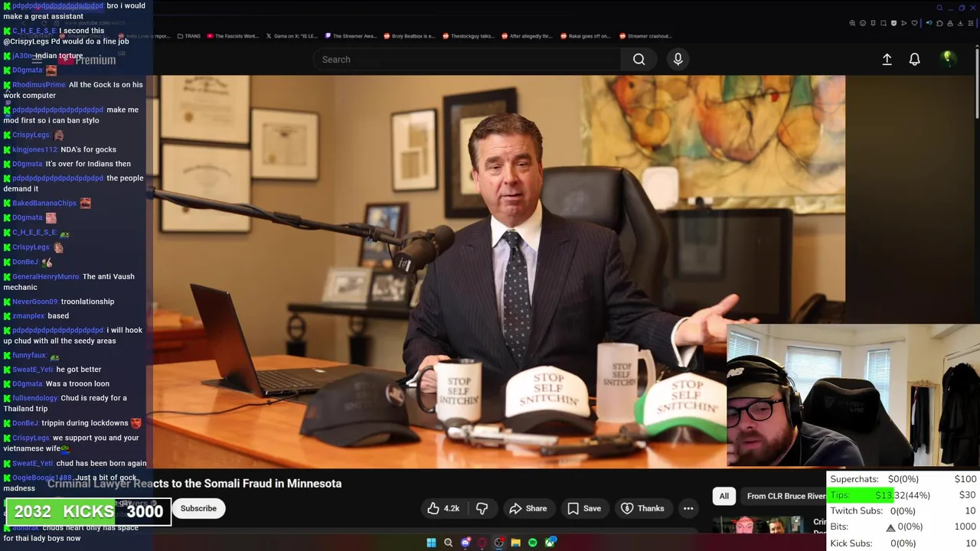Open the Opera browser taskbar icon
This screenshot has width=980, height=551.
click(x=482, y=543)
